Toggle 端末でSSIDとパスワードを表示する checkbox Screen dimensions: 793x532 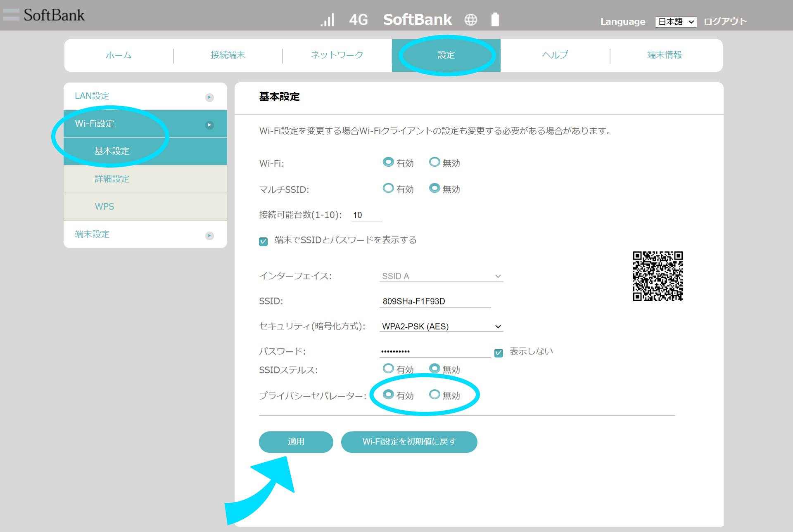click(263, 241)
